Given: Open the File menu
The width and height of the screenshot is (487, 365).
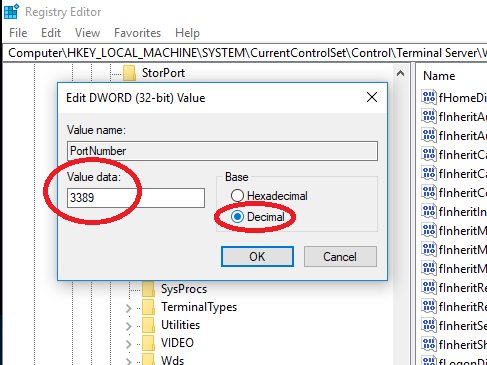Looking at the screenshot, I should [18, 33].
